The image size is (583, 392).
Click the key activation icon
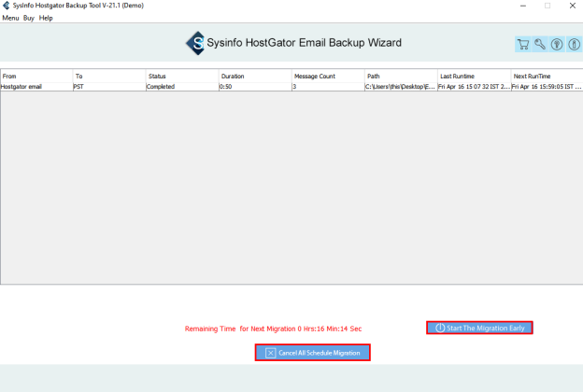coord(540,45)
